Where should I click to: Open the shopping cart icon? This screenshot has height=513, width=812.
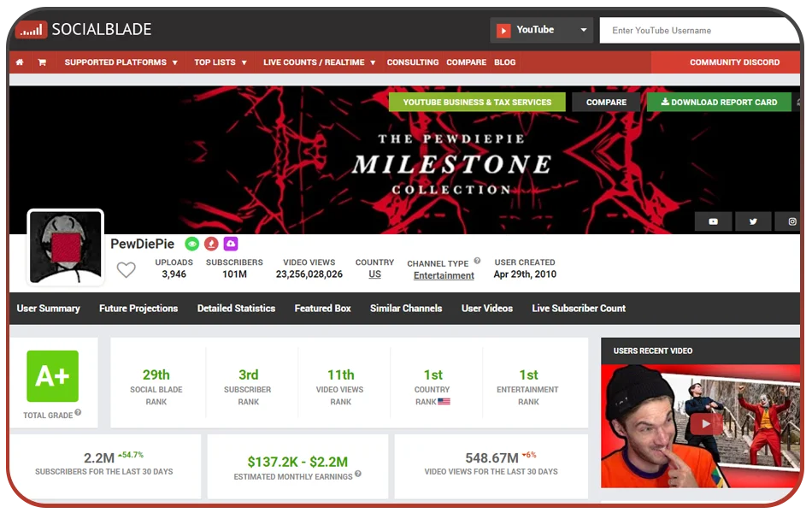click(x=42, y=62)
